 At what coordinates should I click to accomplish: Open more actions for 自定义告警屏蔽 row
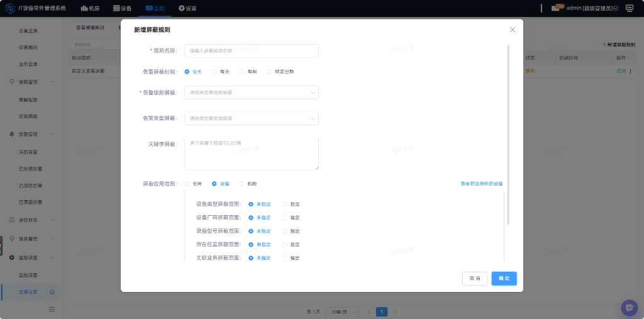point(631,71)
